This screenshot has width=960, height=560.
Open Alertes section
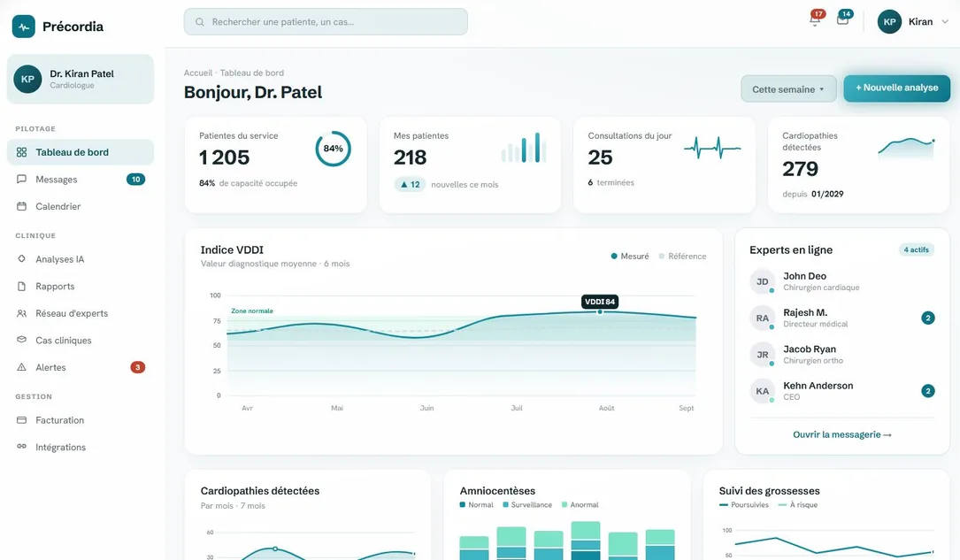pos(81,367)
